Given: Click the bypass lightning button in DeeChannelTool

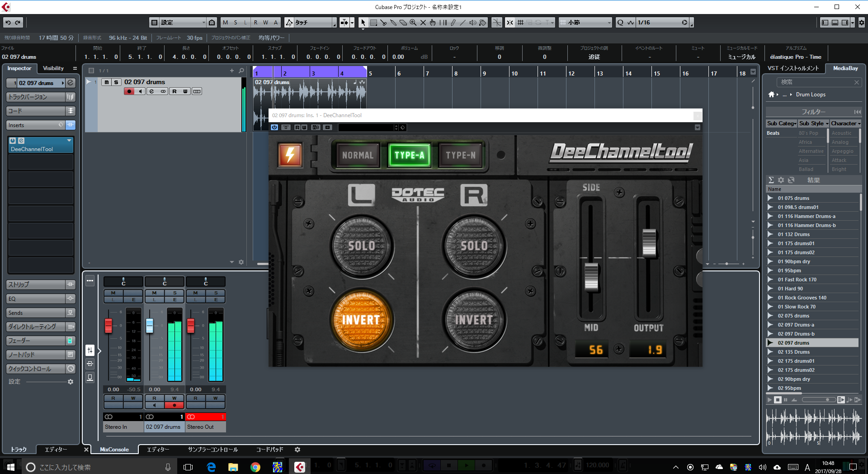Looking at the screenshot, I should 290,155.
